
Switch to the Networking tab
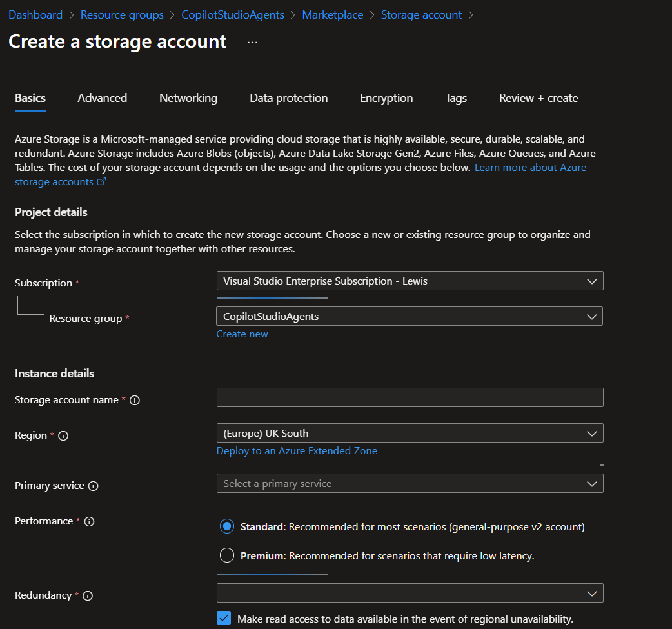(x=188, y=98)
